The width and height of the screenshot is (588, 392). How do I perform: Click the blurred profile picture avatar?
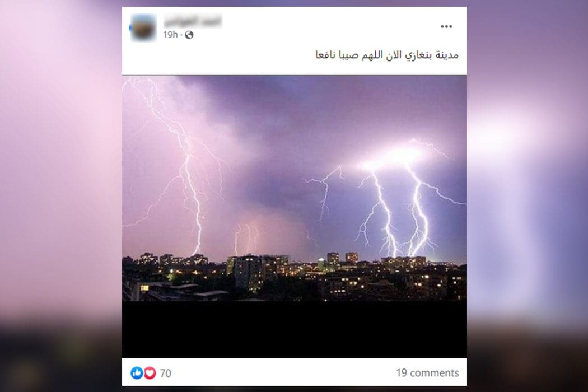143,28
